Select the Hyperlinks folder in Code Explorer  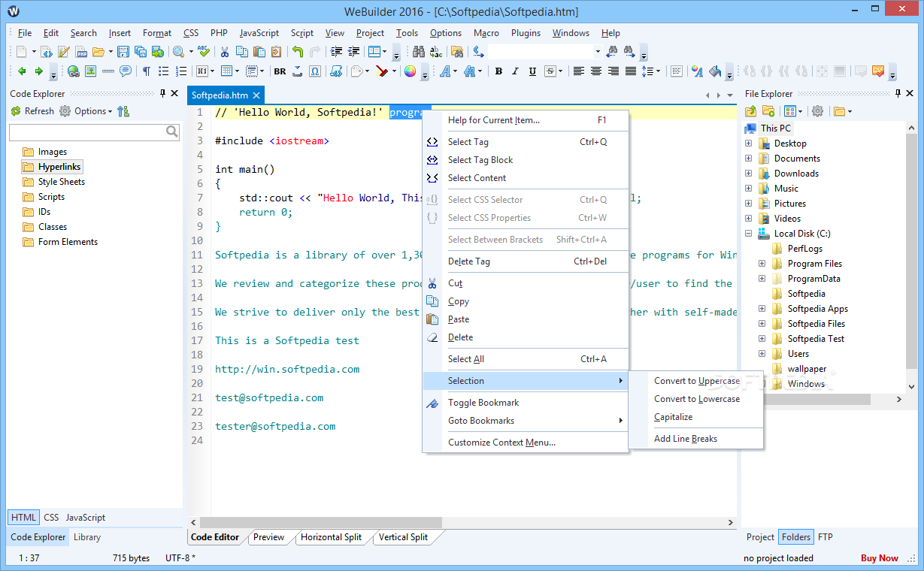click(x=52, y=167)
